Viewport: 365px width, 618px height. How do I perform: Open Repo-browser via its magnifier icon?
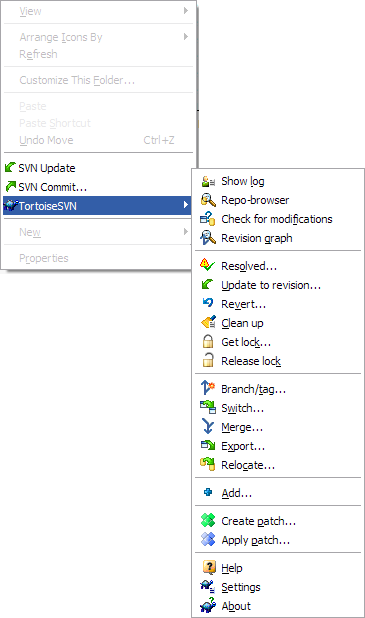point(208,200)
